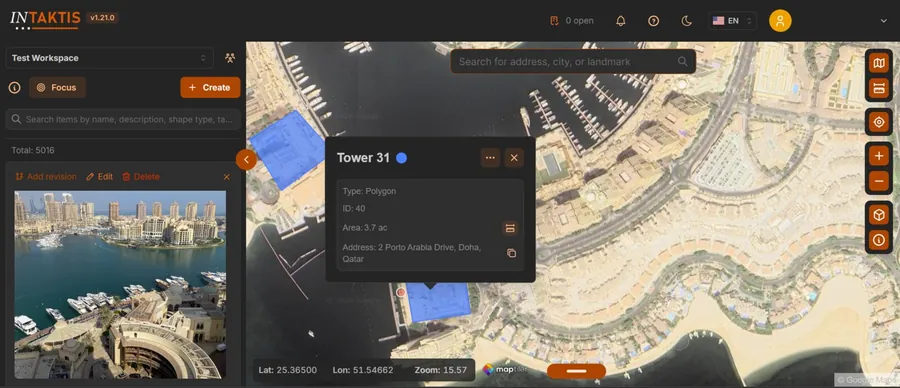900x388 pixels.
Task: Click the Delete link
Action: click(x=141, y=177)
